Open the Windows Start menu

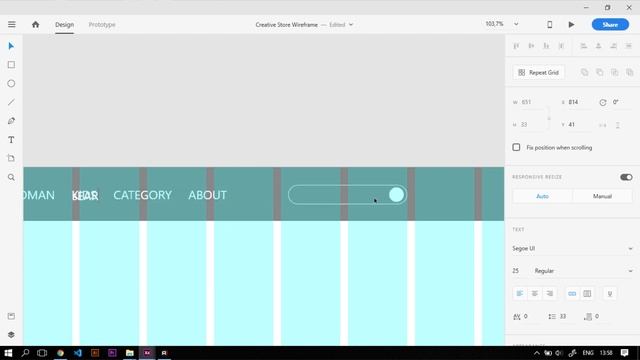tap(8, 353)
